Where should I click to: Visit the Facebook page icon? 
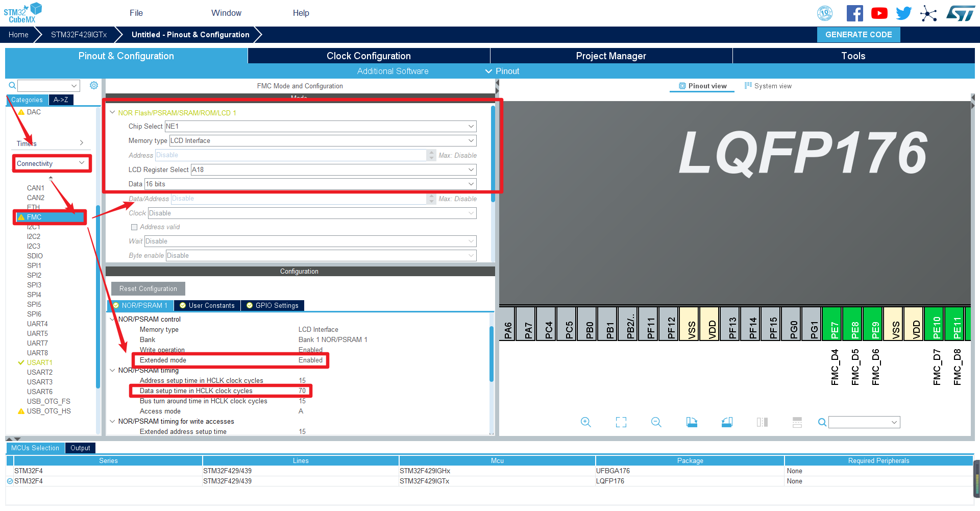(x=855, y=13)
